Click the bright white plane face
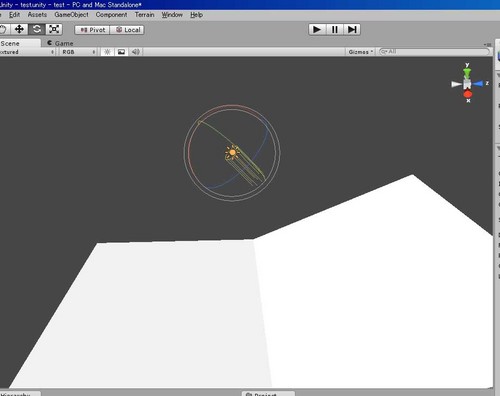 point(373,283)
